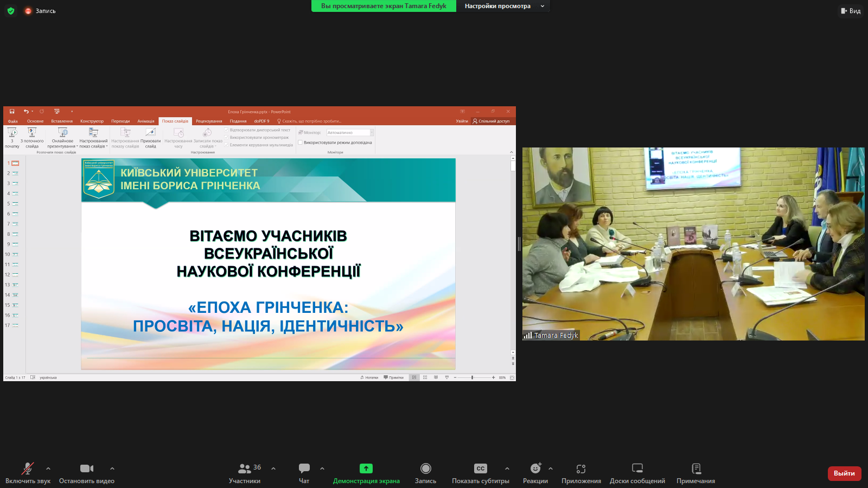
Task: Open Реакции reactions menu
Action: point(535,472)
